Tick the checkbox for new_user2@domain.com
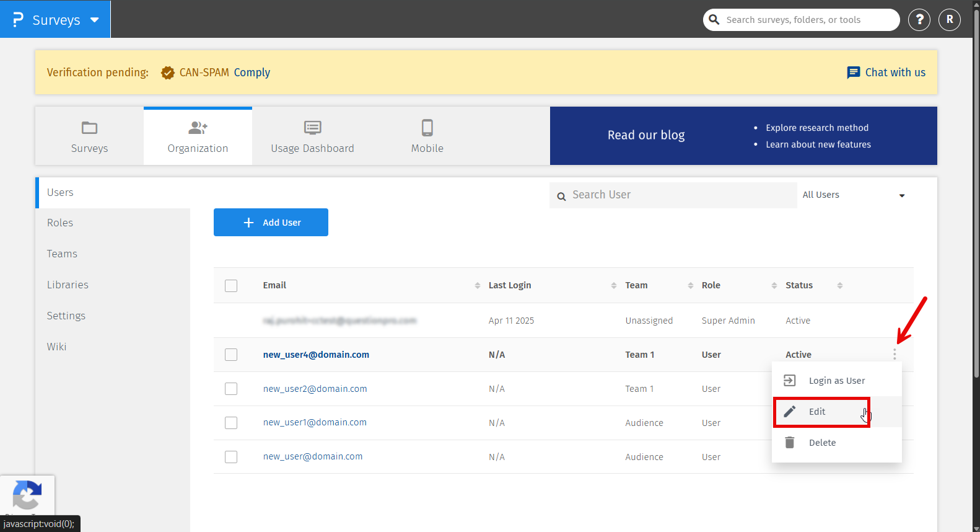 pyautogui.click(x=231, y=389)
